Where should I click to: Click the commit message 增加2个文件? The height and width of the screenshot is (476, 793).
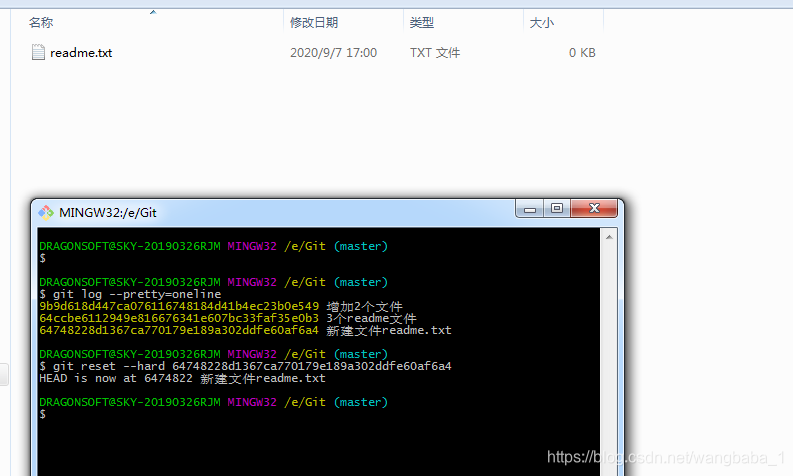pos(364,307)
